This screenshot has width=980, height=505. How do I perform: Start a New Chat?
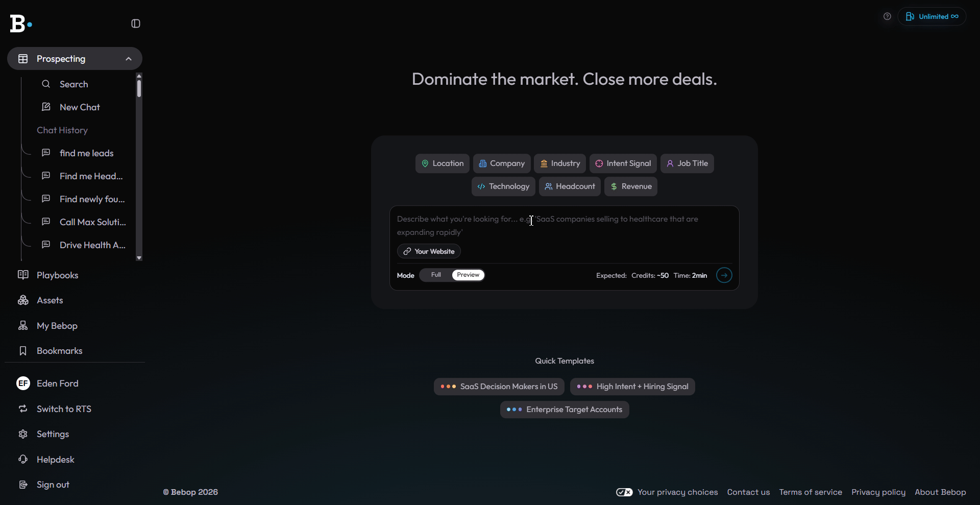click(x=80, y=107)
